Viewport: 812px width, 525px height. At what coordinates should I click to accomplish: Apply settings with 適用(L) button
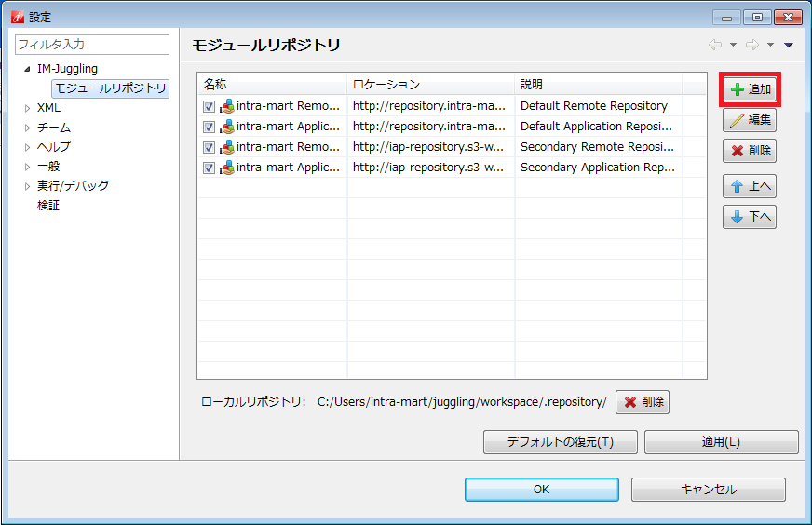click(x=721, y=442)
